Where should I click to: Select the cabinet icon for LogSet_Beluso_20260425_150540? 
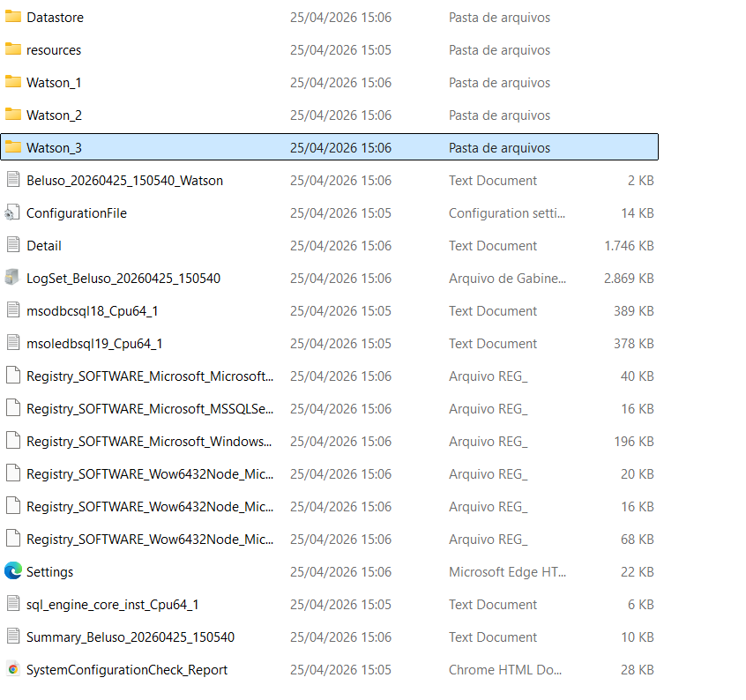12,278
